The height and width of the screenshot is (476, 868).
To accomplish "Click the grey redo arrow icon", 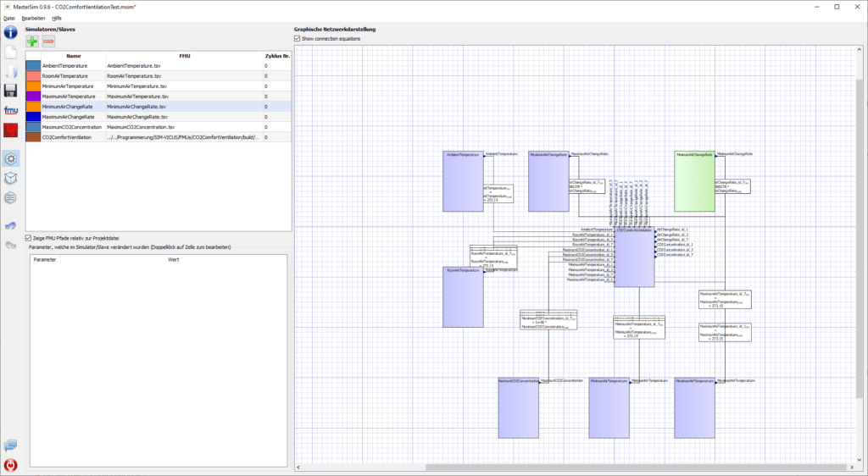I will [x=10, y=245].
